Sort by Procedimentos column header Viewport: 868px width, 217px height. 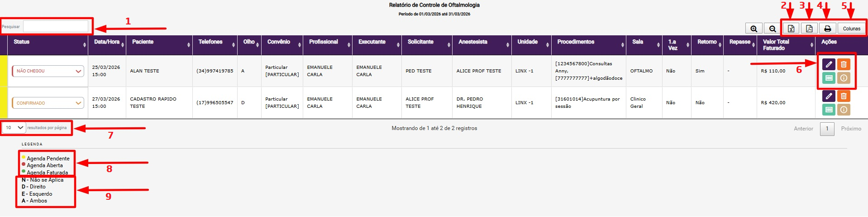pos(576,42)
